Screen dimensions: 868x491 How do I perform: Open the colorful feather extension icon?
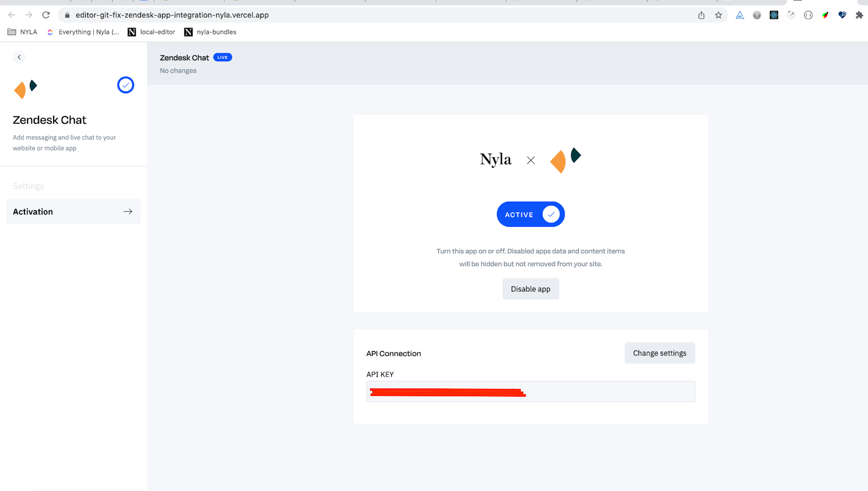pos(825,15)
